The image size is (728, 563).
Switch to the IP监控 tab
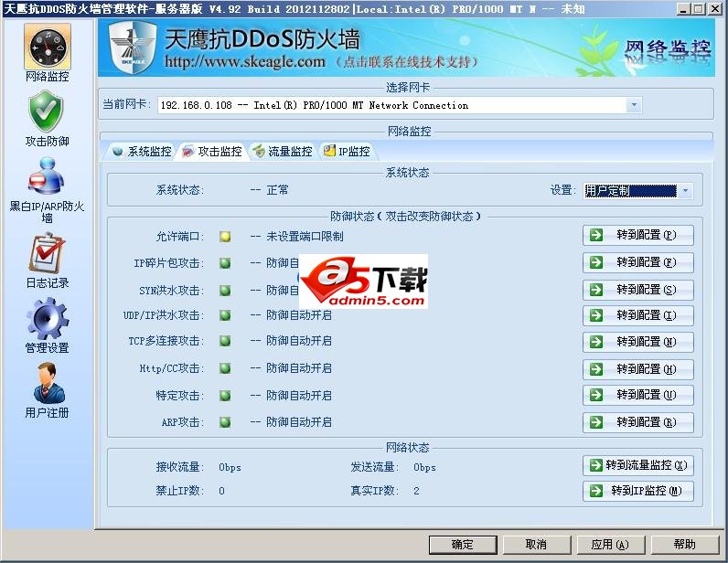tap(348, 152)
